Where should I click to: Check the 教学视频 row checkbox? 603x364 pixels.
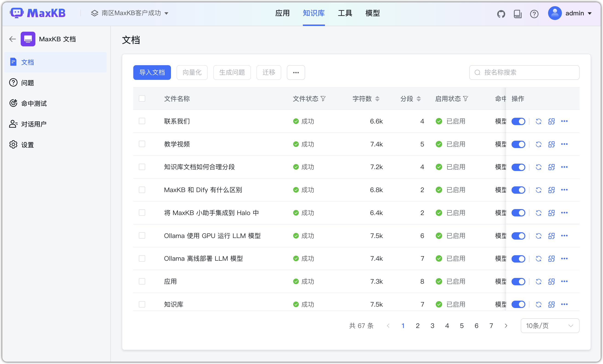[142, 144]
